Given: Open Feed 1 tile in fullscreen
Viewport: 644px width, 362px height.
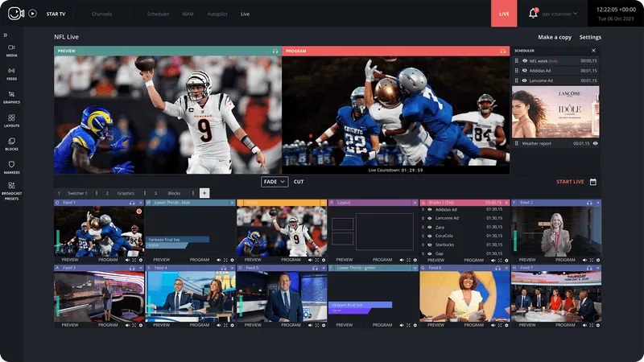Looking at the screenshot, I should pos(134,260).
